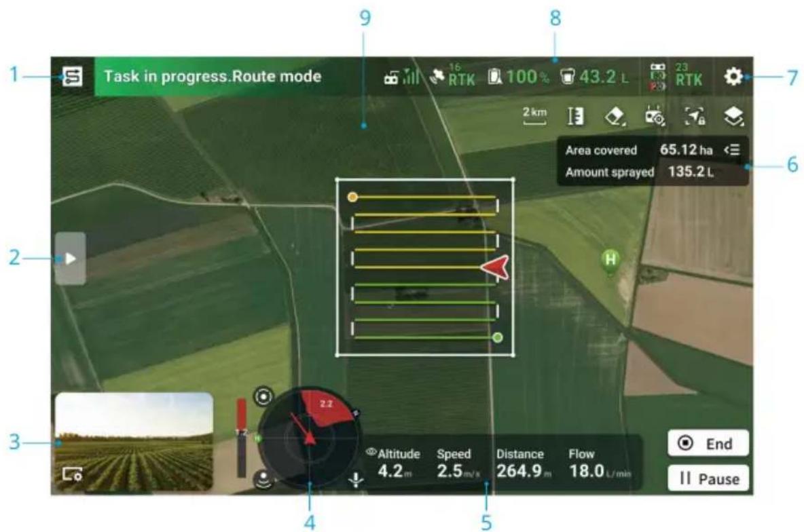Tap the Task in progress status banner
The height and width of the screenshot is (532, 804).
click(x=213, y=77)
